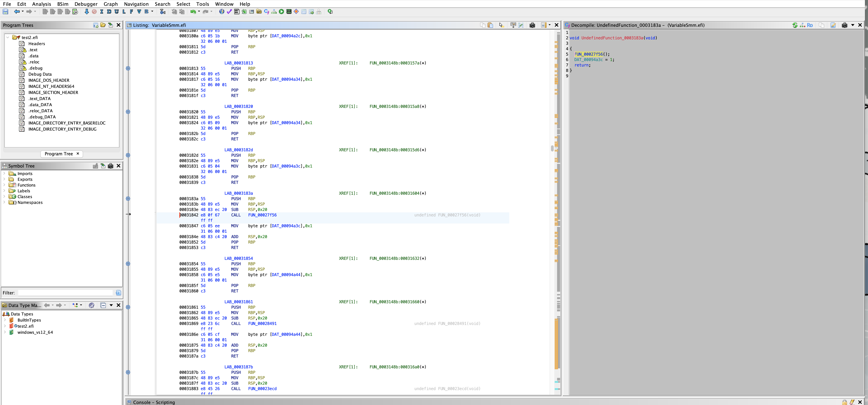Toggle the 'L' label navigation marker
Screen dimensions: 868x405
[x=124, y=12]
